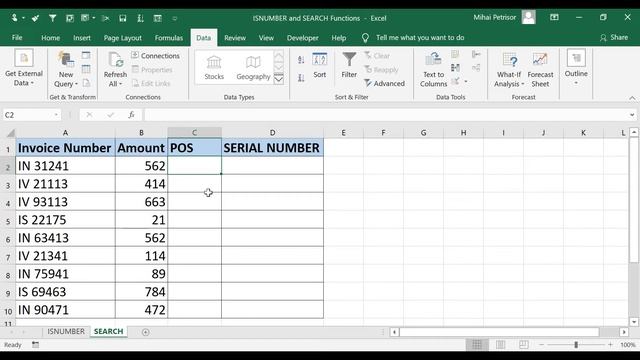
Task: Select the Geography data type
Action: [253, 68]
